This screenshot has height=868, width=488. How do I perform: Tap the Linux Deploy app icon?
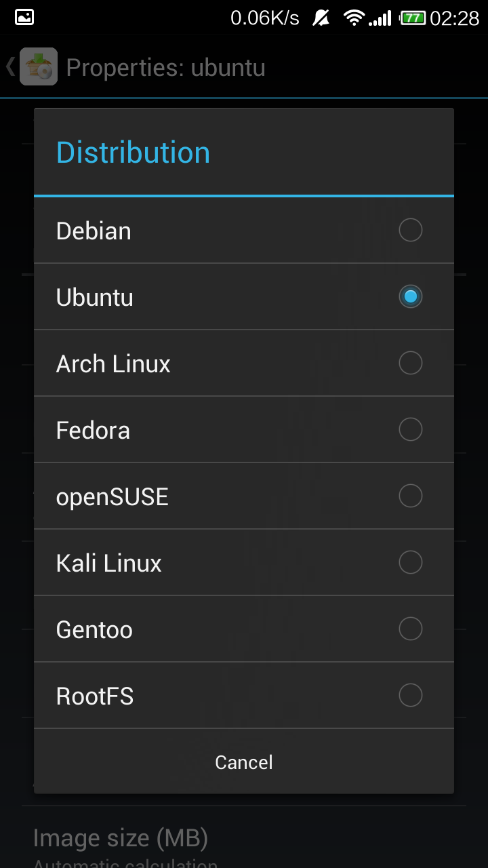[39, 66]
